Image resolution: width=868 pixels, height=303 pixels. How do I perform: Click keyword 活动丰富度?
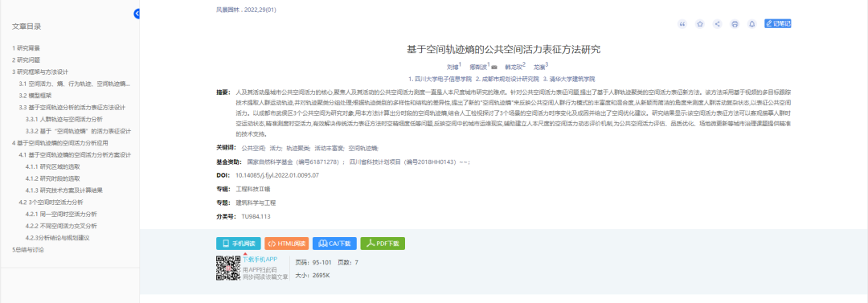point(330,149)
